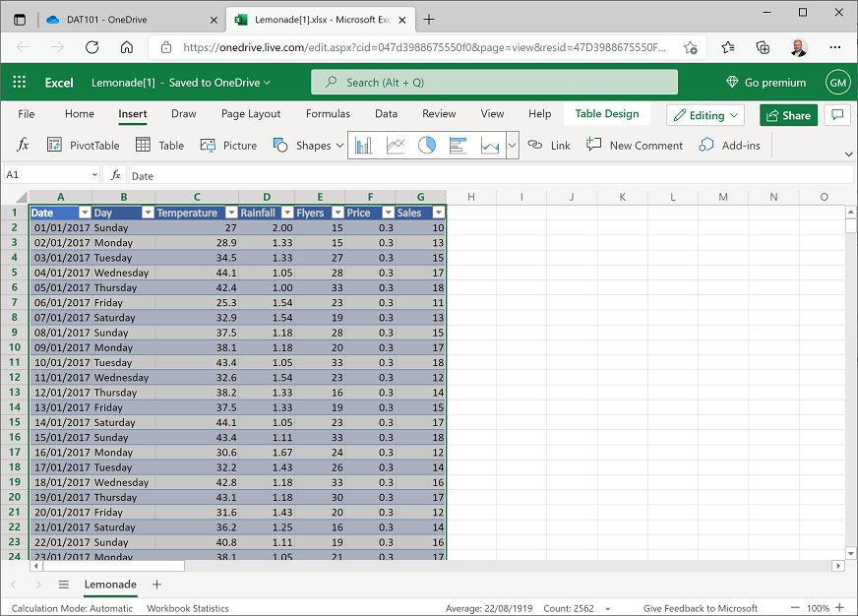Open the Shapes dropdown
858x616 pixels.
coord(308,145)
